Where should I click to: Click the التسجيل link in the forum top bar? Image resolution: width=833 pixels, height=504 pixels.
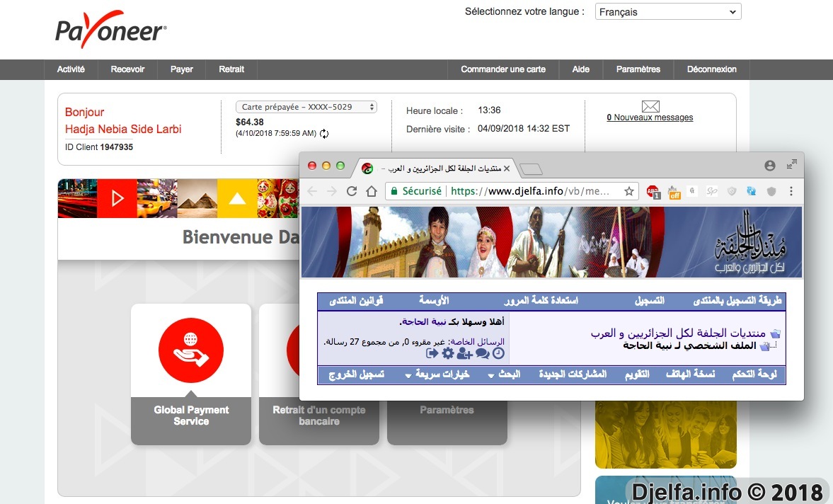(x=650, y=301)
